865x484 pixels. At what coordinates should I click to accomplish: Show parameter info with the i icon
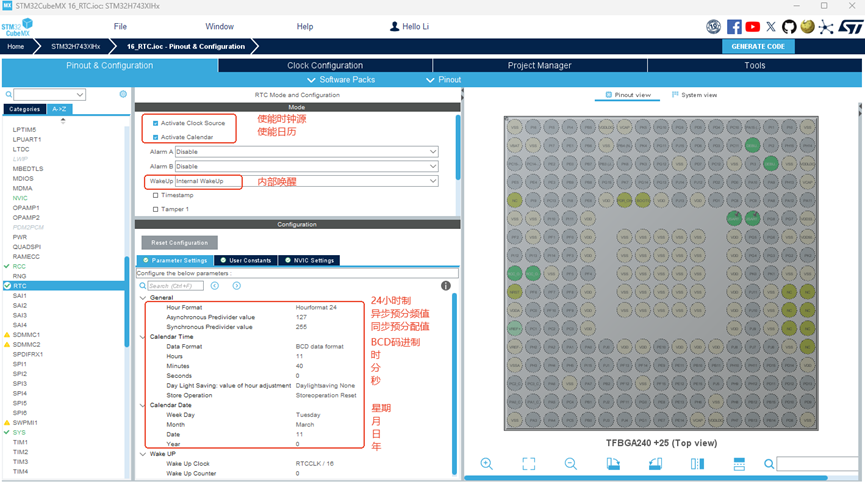[x=446, y=285]
